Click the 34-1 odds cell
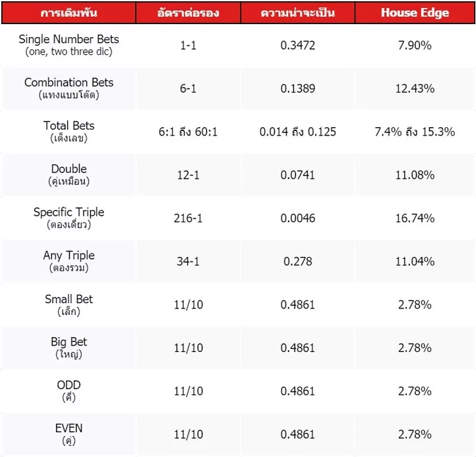The width and height of the screenshot is (476, 457). (188, 261)
